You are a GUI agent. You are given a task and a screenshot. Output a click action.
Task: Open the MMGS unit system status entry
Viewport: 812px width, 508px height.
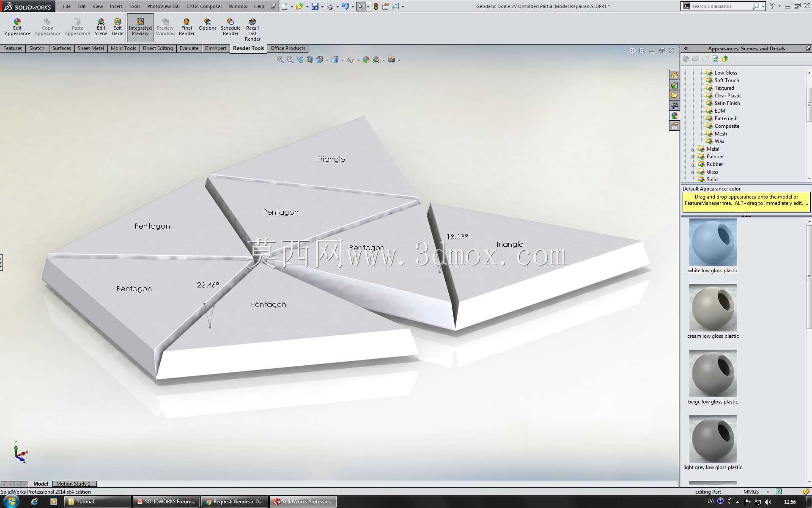point(751,491)
